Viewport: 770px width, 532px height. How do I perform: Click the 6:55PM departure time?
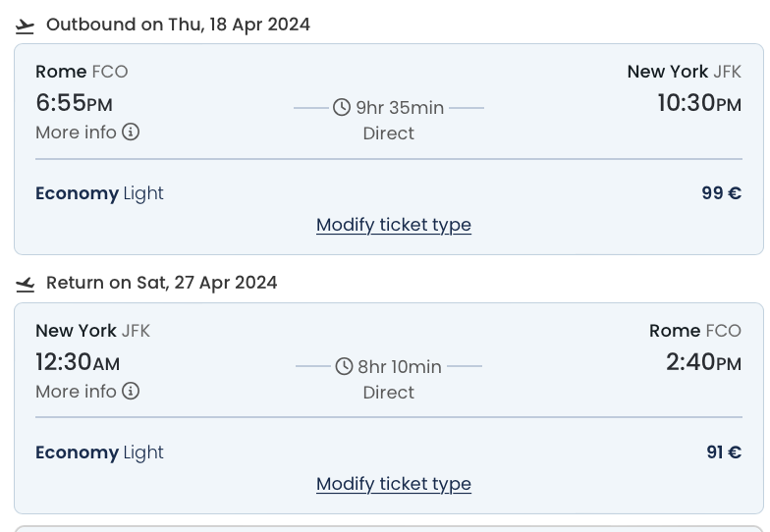[75, 103]
